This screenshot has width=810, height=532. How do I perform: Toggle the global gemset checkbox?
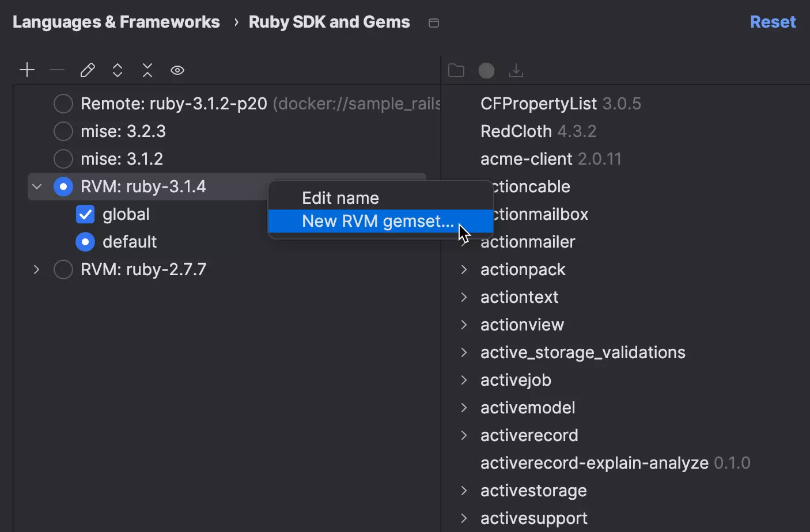[85, 215]
